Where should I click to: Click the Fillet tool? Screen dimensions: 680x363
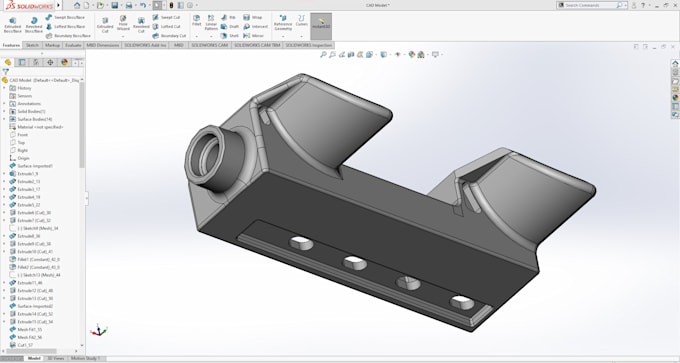click(x=196, y=20)
